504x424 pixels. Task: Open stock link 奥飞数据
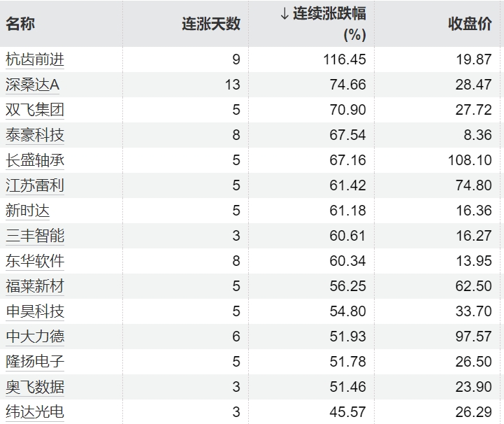pos(35,387)
